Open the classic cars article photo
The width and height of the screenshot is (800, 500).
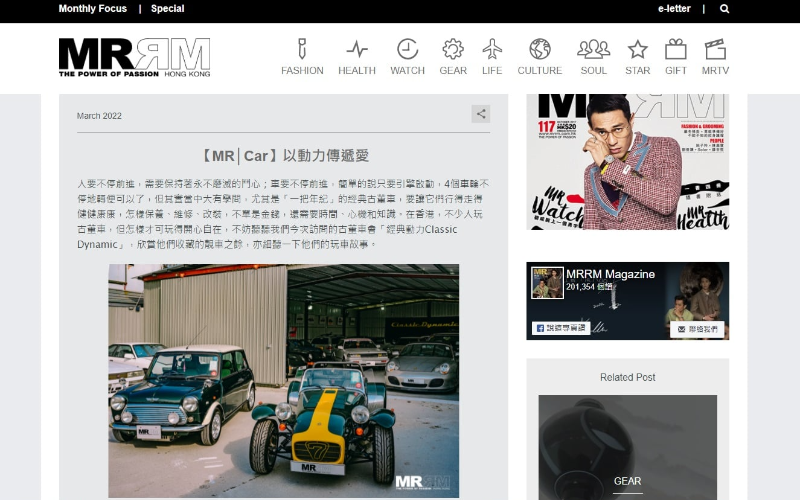(x=283, y=380)
